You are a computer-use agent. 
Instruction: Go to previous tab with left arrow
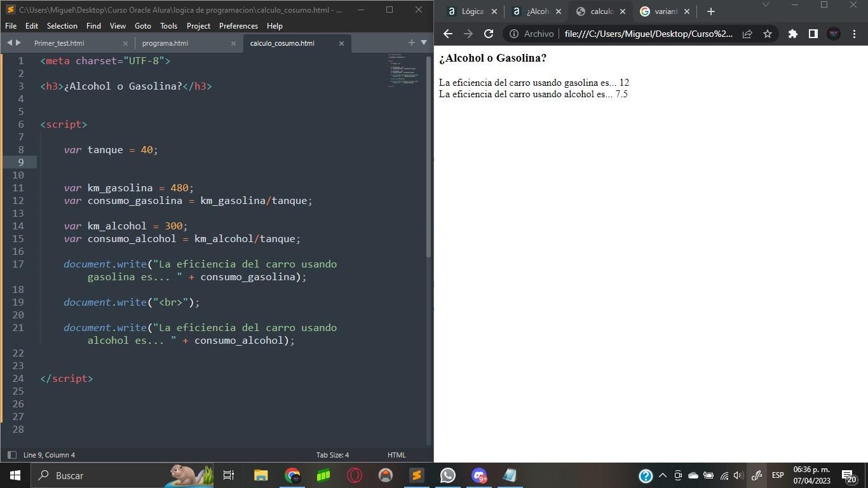[x=10, y=43]
